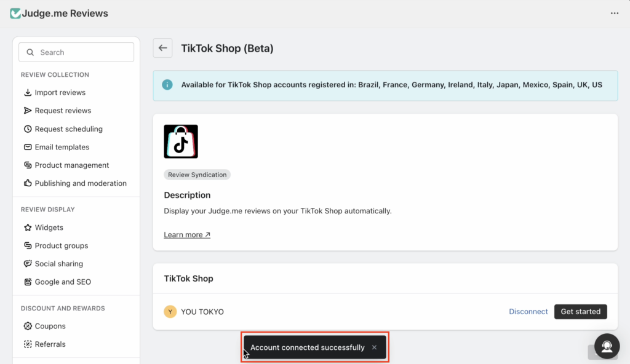
Task: Click inside the sidebar Search field
Action: point(76,52)
